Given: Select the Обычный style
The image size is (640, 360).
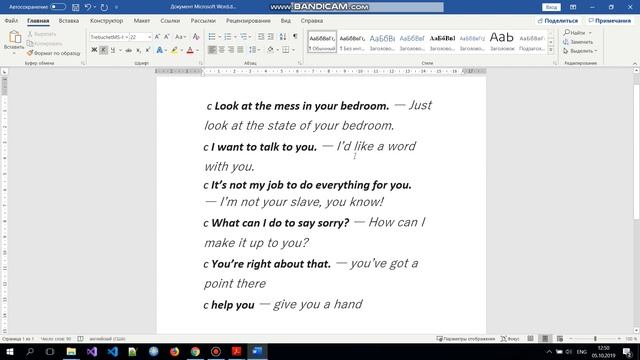Looking at the screenshot, I should pos(322,42).
